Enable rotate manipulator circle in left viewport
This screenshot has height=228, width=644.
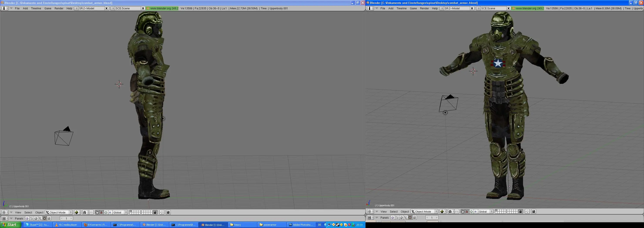pyautogui.click(x=106, y=213)
